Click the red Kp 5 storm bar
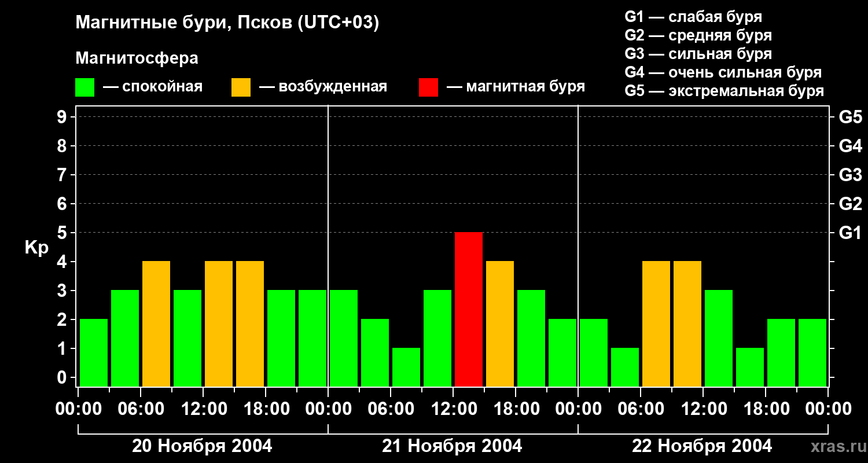 tap(469, 309)
